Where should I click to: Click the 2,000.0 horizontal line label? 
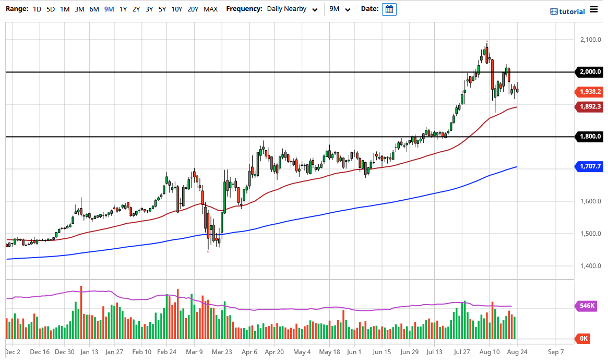[590, 72]
